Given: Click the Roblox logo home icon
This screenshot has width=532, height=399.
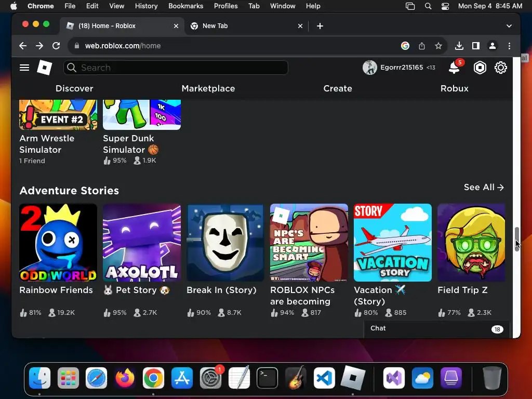Looking at the screenshot, I should point(45,68).
